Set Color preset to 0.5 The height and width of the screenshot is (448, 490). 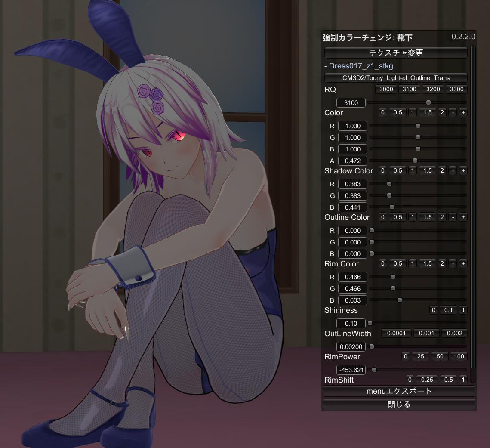397,112
